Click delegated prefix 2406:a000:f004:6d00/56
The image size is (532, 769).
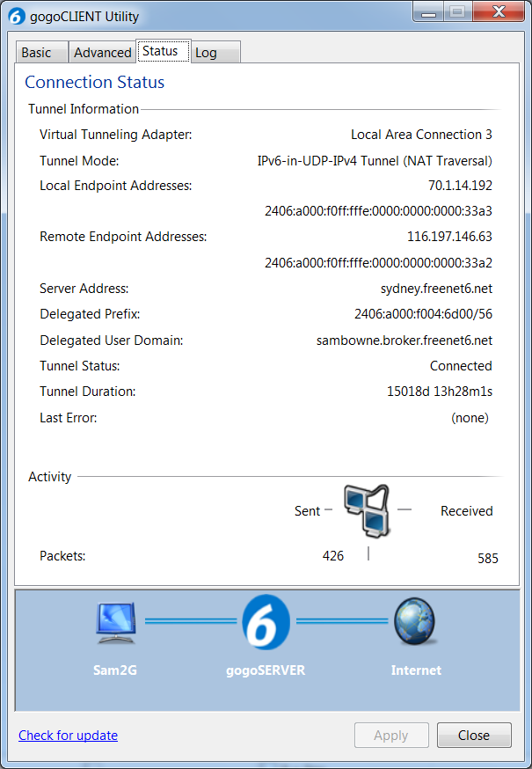tap(423, 314)
